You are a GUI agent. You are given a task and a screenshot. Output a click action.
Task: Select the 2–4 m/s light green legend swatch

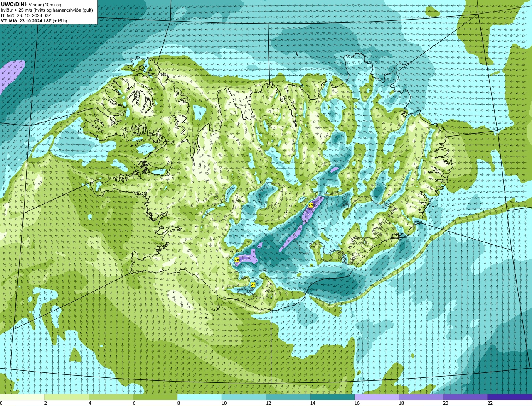tap(66, 397)
